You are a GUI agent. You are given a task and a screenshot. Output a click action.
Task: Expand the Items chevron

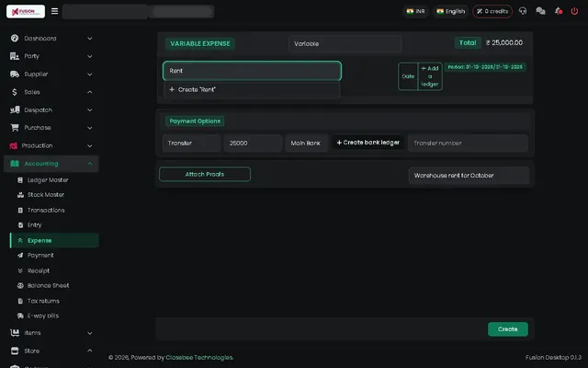pos(90,333)
